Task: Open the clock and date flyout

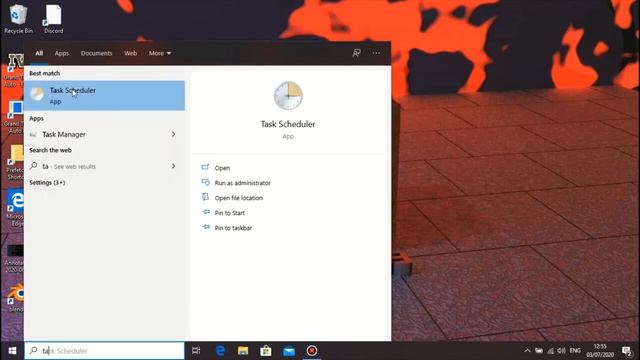Action: tap(600, 351)
